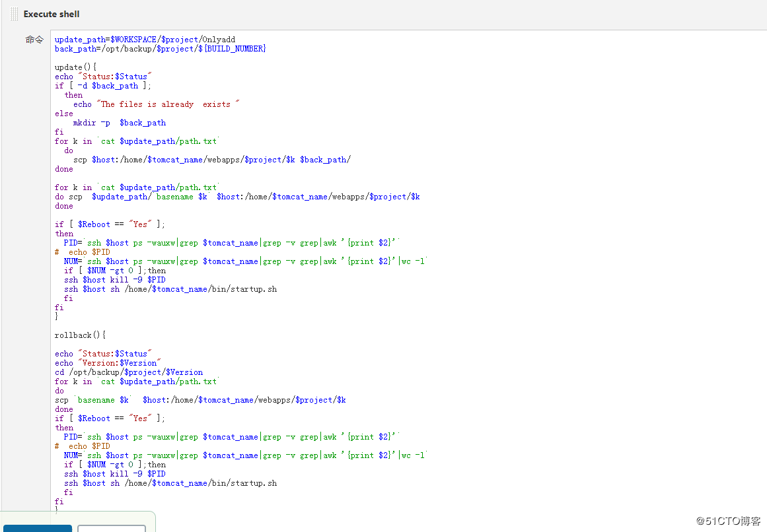Click the Execute shell section title
This screenshot has height=532, width=767.
point(52,14)
